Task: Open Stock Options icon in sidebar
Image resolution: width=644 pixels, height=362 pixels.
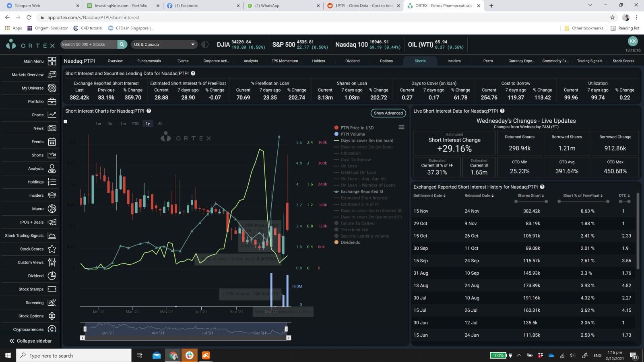Action: pyautogui.click(x=52, y=316)
